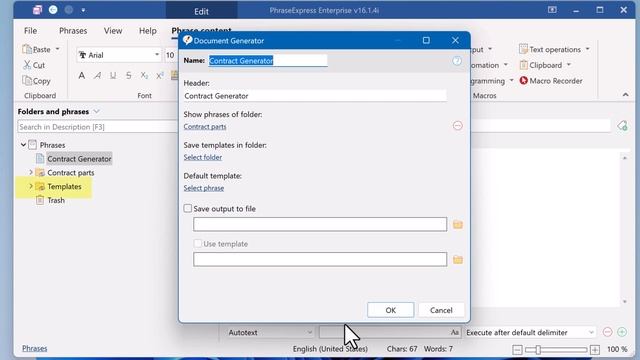
Task: Click the scroll down arrow in content pane
Action: point(625,302)
